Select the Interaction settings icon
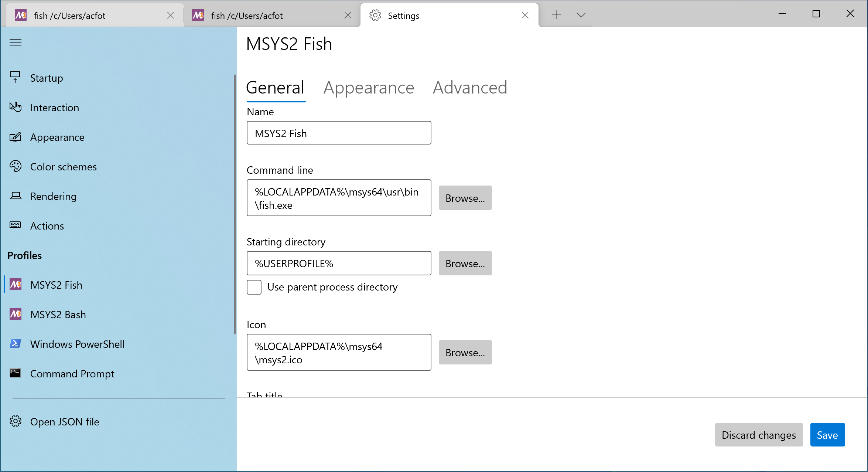 [16, 107]
